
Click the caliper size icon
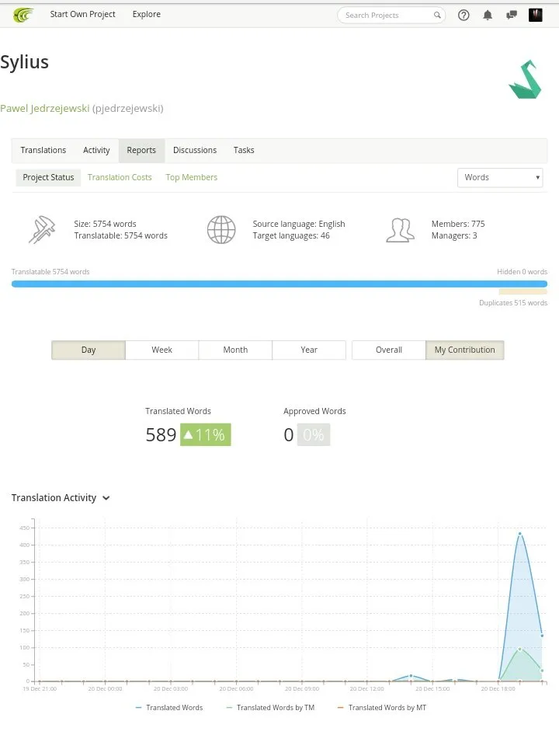click(x=42, y=229)
